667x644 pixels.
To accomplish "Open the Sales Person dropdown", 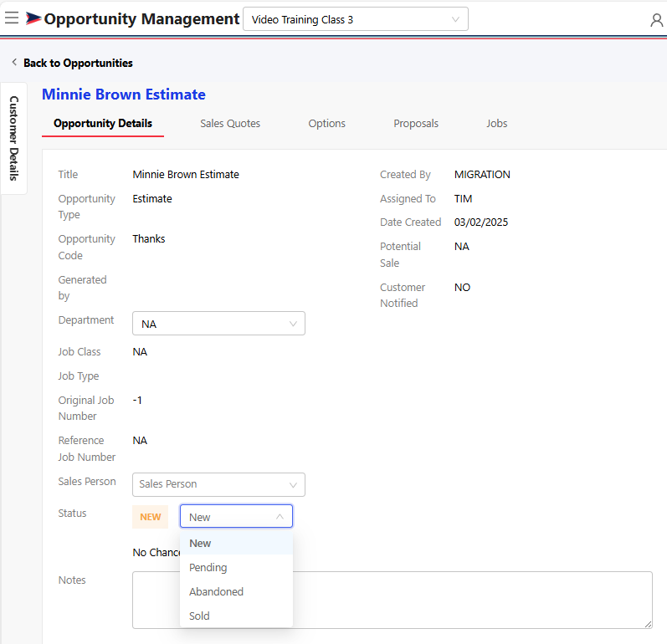I will pos(218,484).
